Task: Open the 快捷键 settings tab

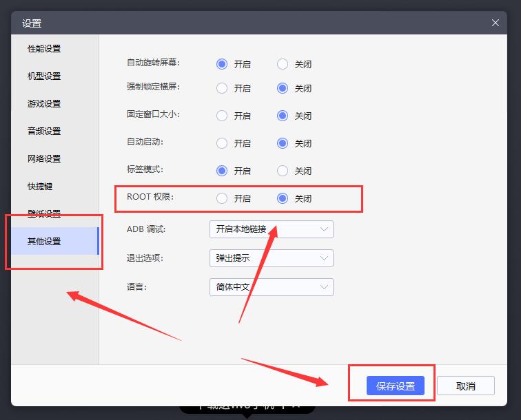Action: 40,187
